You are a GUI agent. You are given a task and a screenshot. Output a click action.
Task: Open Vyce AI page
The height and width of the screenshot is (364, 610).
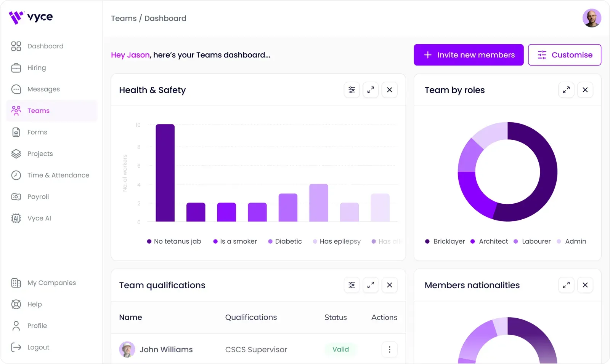point(52,218)
